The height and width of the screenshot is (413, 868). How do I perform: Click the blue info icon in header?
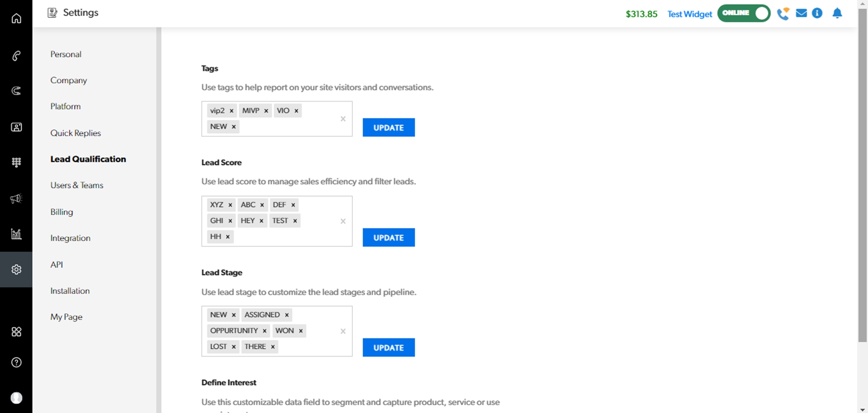coord(817,13)
